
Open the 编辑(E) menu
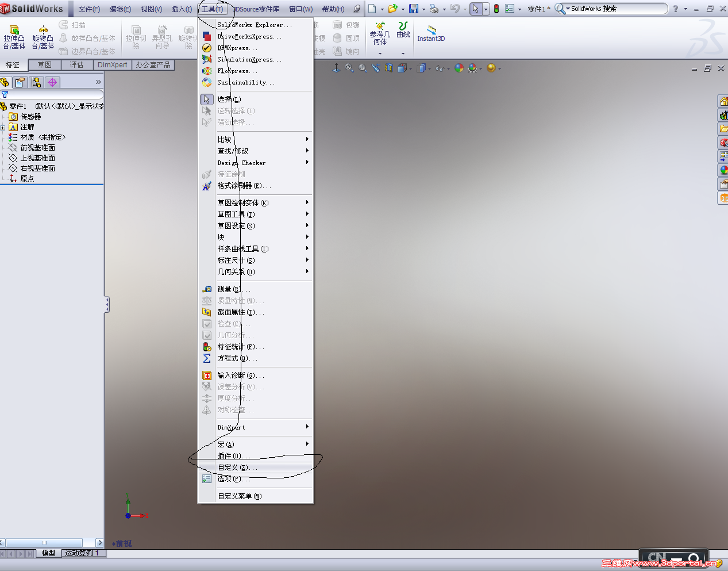120,9
